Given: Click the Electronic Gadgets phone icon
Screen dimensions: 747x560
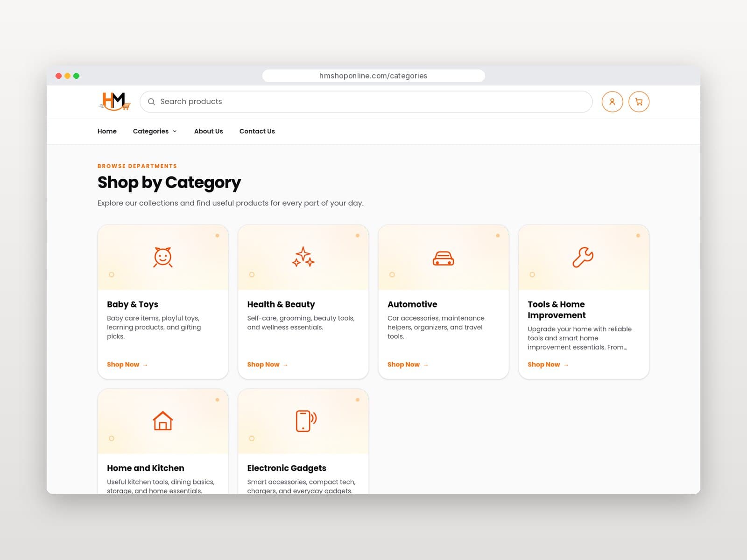Looking at the screenshot, I should 306,421.
